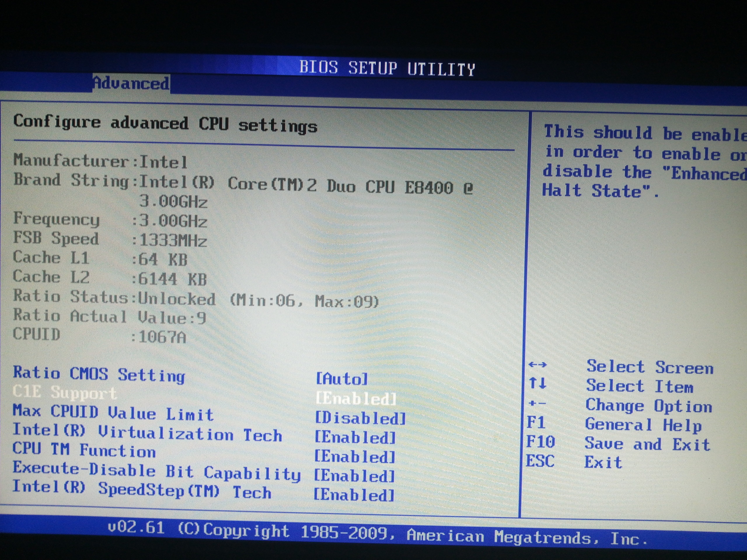Open Execute-Disable Bit Capability [Enabled] value
747x560 pixels.
tap(354, 476)
